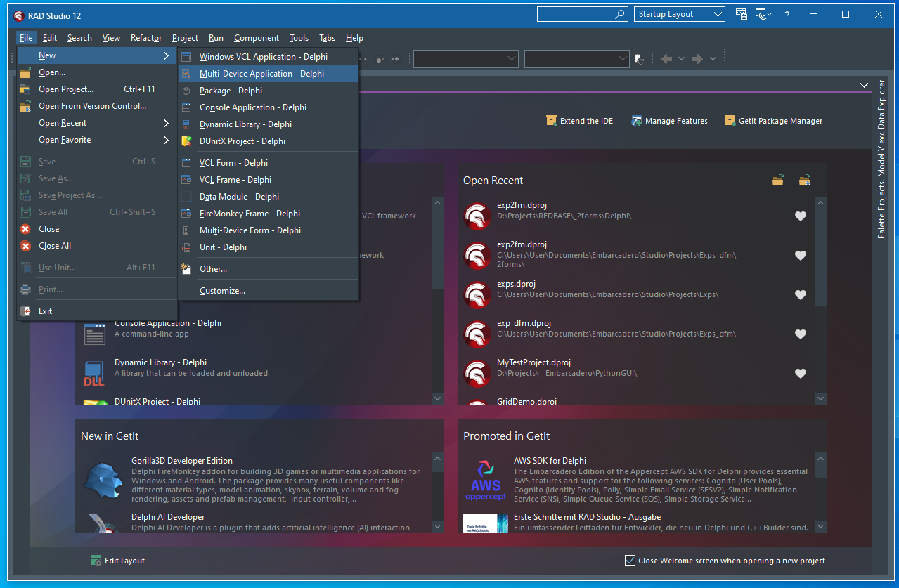Expand the Open Recent submenu
Viewport: 899px width, 588px height.
[x=97, y=123]
